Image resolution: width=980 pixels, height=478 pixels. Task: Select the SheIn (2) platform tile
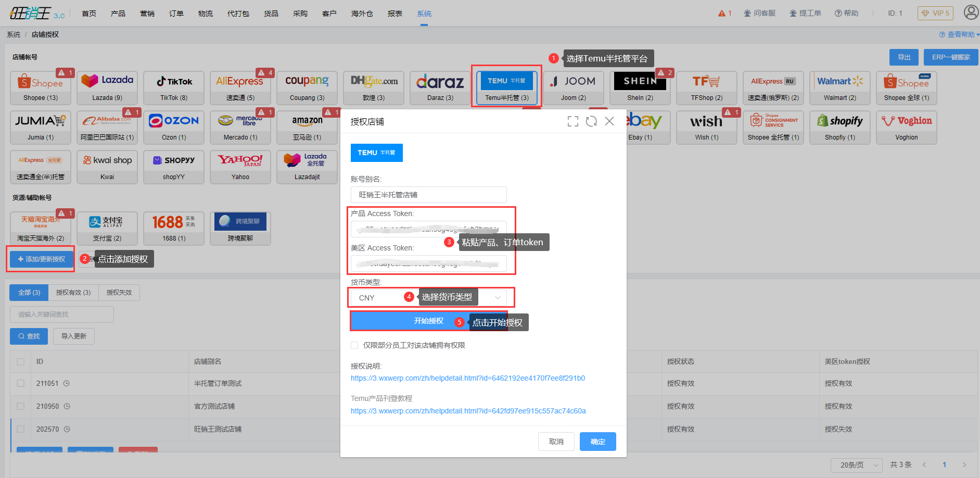[x=640, y=87]
